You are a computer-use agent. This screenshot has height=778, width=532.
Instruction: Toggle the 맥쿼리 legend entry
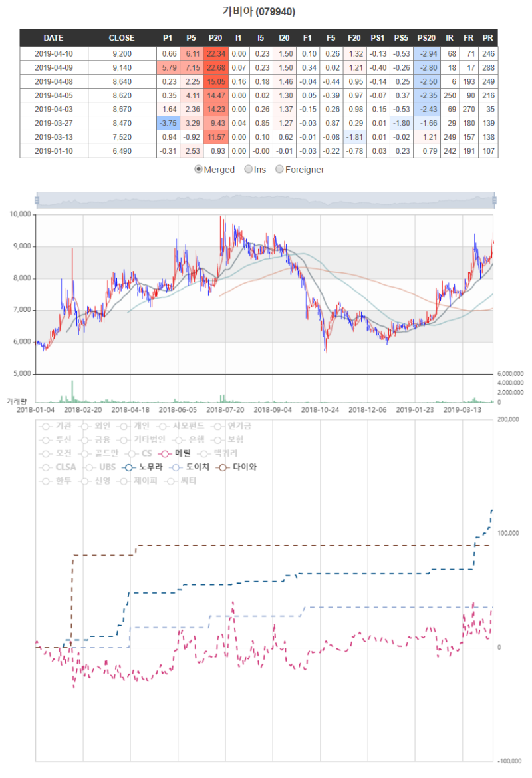click(217, 453)
